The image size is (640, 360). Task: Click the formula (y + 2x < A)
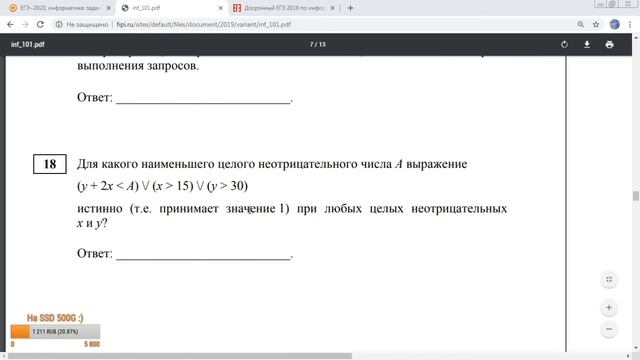point(108,186)
